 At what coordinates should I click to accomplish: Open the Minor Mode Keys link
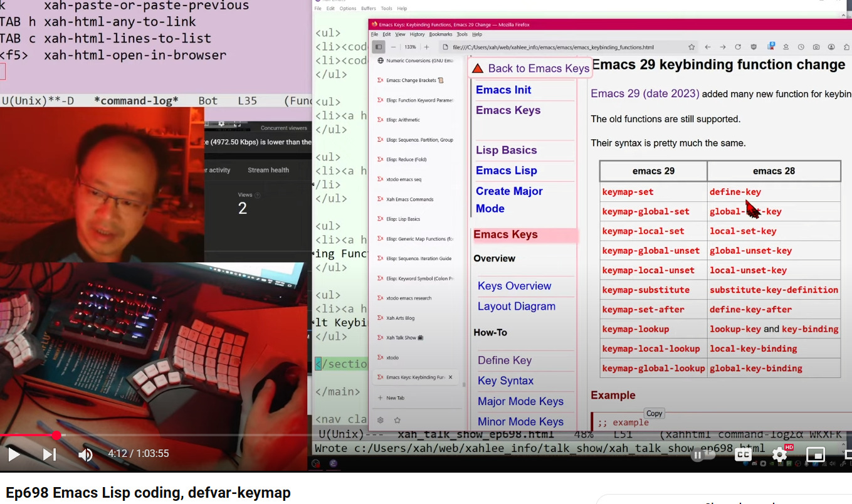coord(520,422)
